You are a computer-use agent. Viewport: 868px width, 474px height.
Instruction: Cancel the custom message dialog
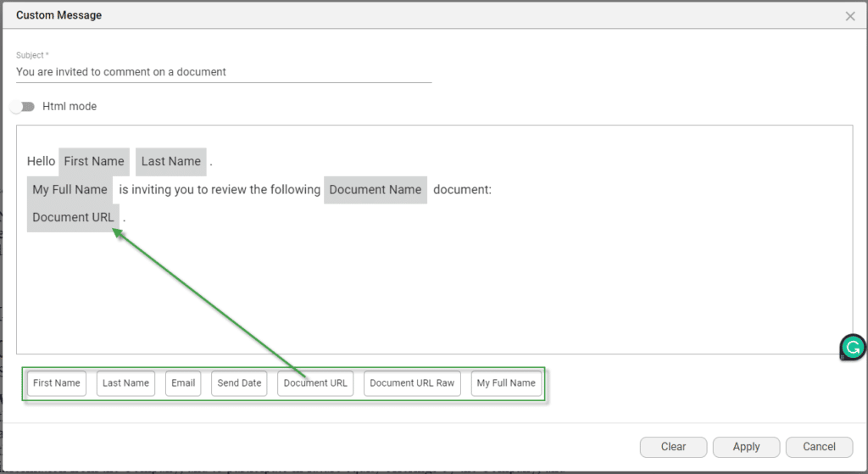(819, 447)
